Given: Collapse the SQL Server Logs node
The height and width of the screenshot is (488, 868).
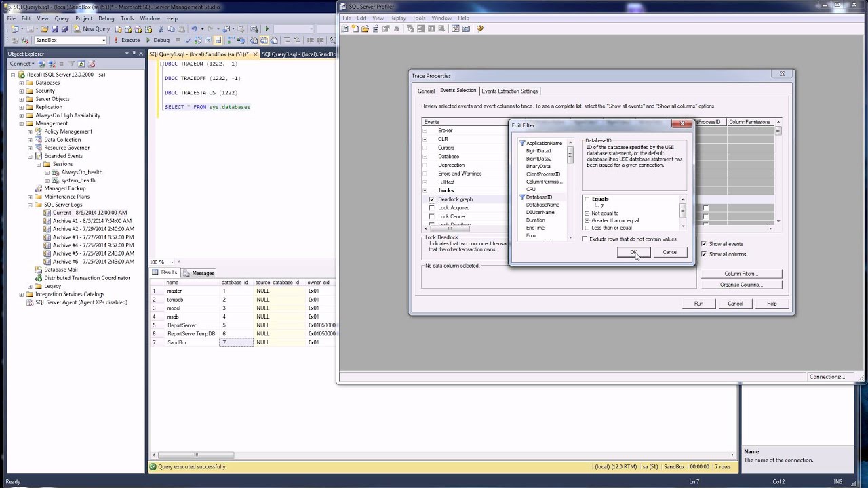Looking at the screenshot, I should click(x=30, y=205).
